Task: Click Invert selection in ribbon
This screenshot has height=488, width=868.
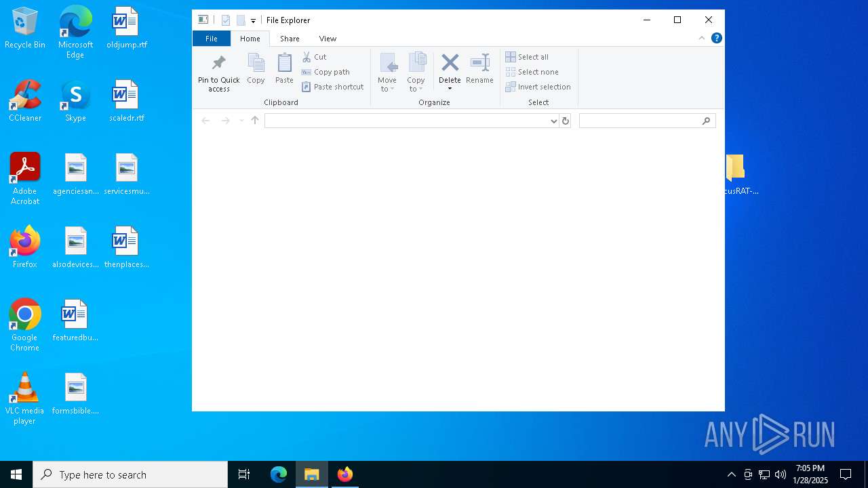Action: [538, 87]
